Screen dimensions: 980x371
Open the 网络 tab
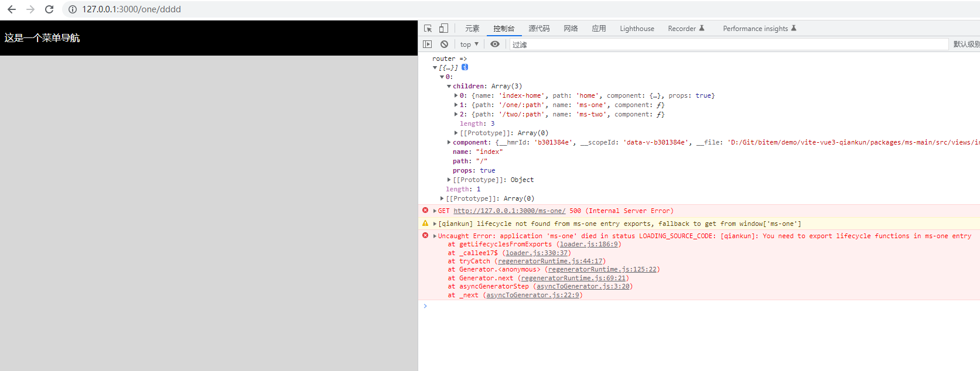pos(571,28)
